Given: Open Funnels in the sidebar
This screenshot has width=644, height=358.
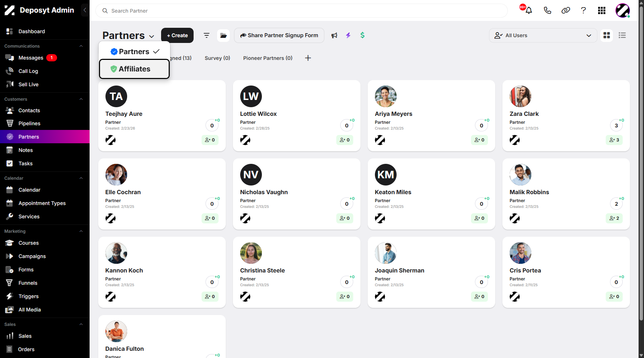Looking at the screenshot, I should tap(45, 283).
